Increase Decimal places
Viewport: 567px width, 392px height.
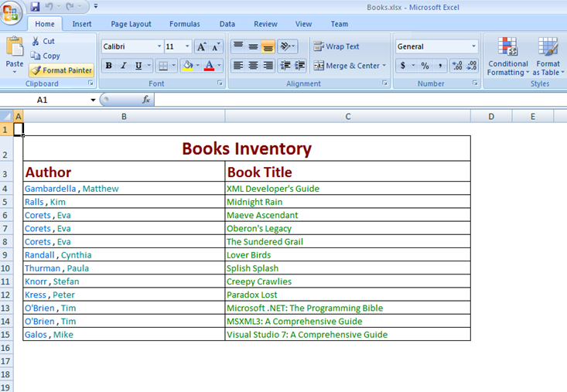click(x=457, y=66)
